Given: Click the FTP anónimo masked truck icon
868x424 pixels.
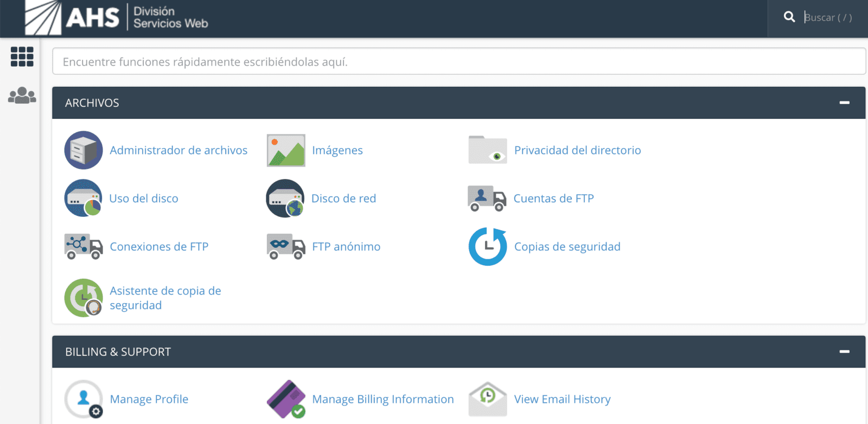Looking at the screenshot, I should 286,247.
